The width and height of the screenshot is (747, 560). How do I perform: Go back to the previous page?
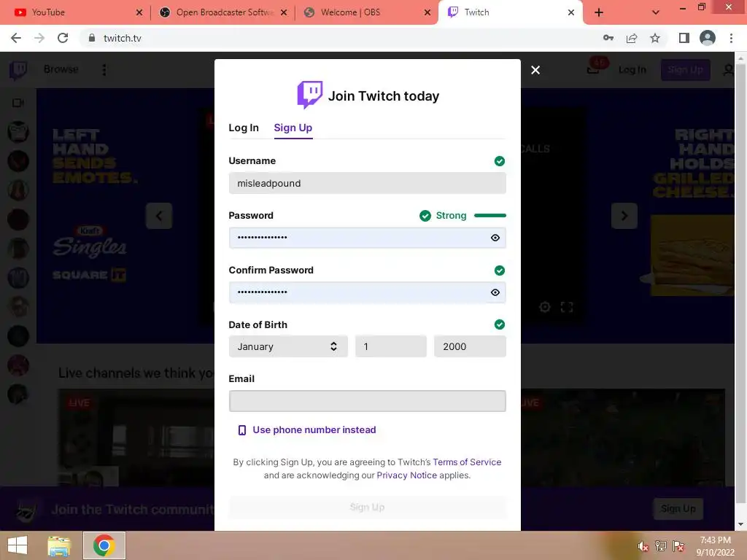point(16,38)
